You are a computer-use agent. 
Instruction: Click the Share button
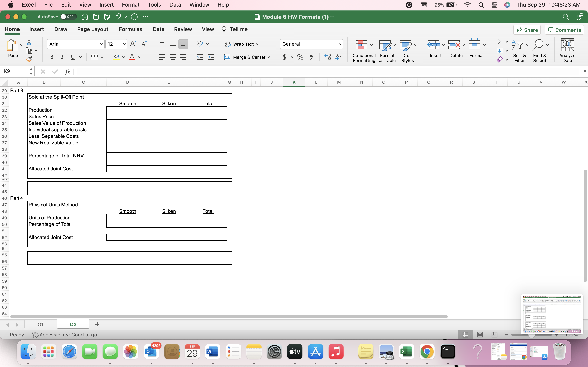pyautogui.click(x=527, y=30)
